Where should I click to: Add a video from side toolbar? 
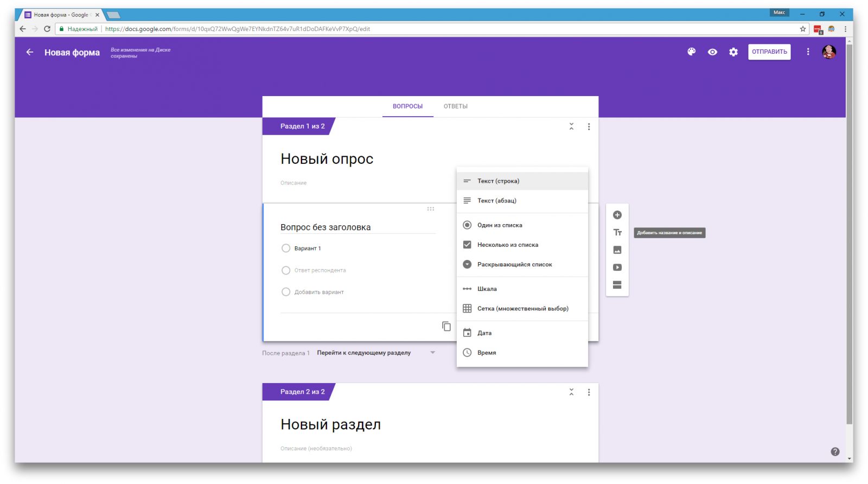(x=617, y=268)
